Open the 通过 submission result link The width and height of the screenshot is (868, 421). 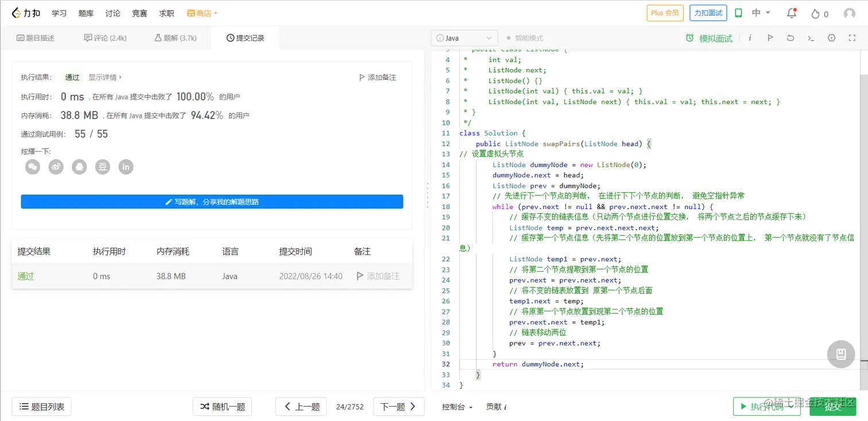(26, 276)
